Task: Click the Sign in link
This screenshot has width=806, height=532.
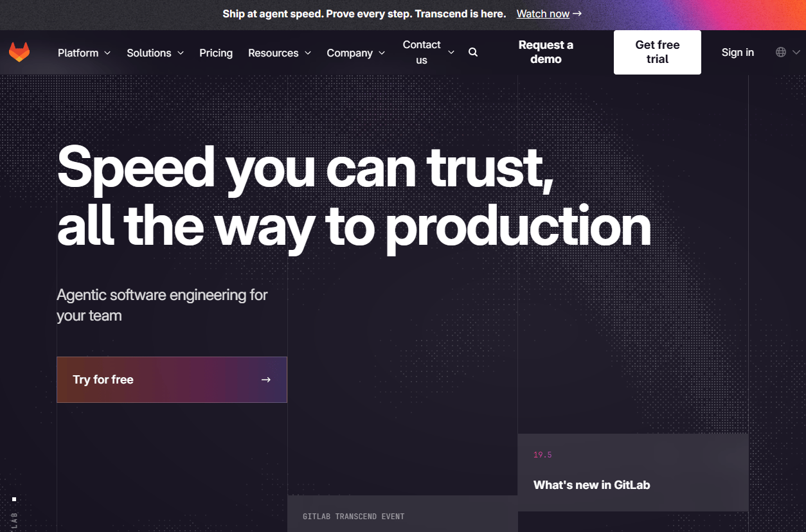Action: click(x=738, y=53)
